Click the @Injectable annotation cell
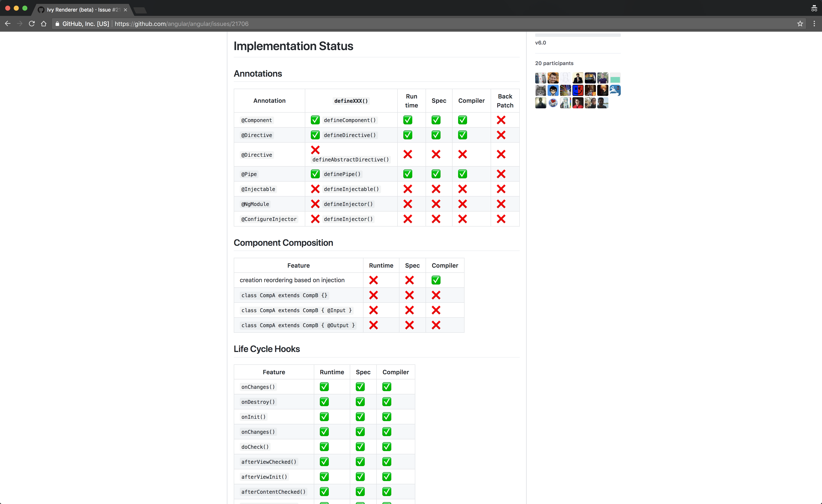 pos(270,189)
